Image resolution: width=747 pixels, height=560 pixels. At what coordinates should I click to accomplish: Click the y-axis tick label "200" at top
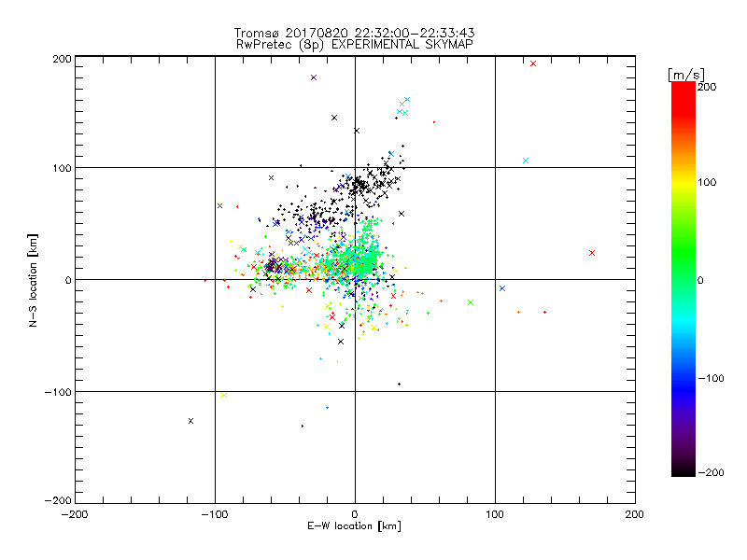tap(63, 59)
